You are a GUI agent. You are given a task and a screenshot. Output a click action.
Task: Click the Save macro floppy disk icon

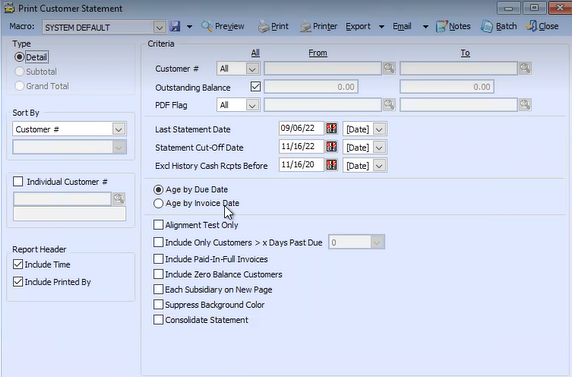(x=175, y=26)
